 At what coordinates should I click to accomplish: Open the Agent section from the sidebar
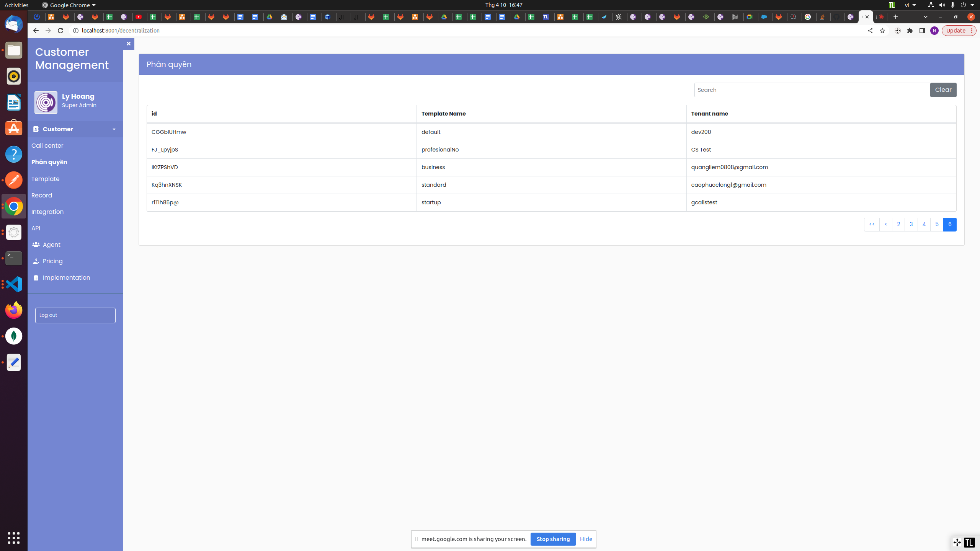point(51,245)
